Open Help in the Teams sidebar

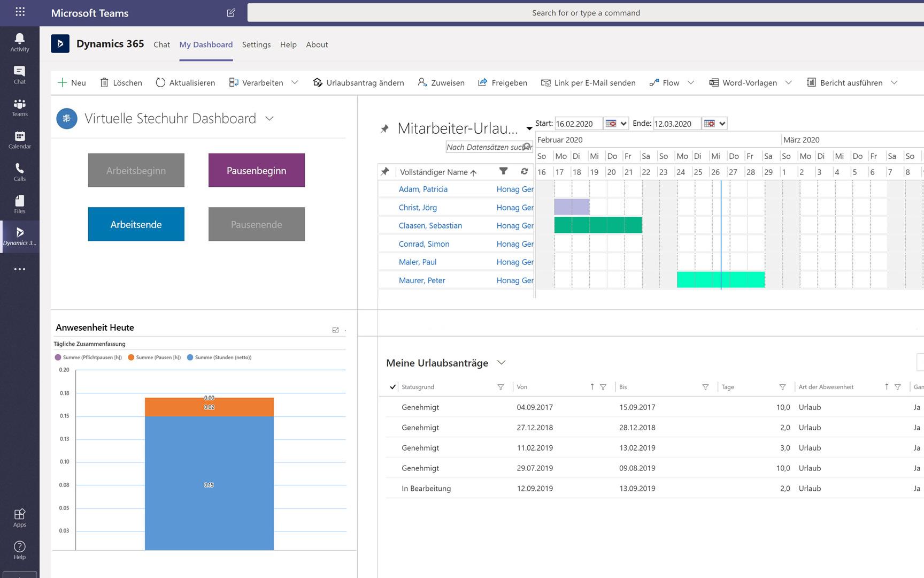click(20, 550)
